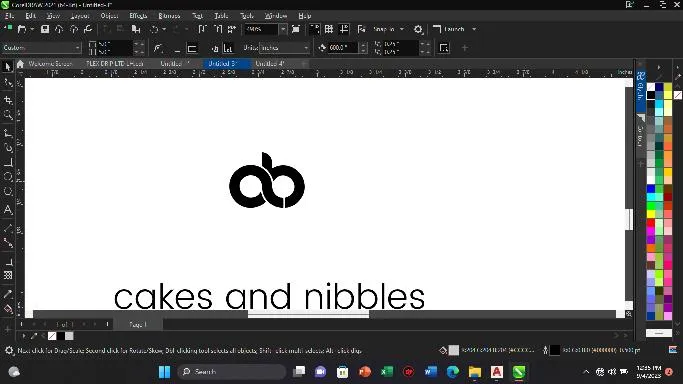Image resolution: width=683 pixels, height=384 pixels.
Task: Click the status bar settings gear icon
Action: point(9,350)
